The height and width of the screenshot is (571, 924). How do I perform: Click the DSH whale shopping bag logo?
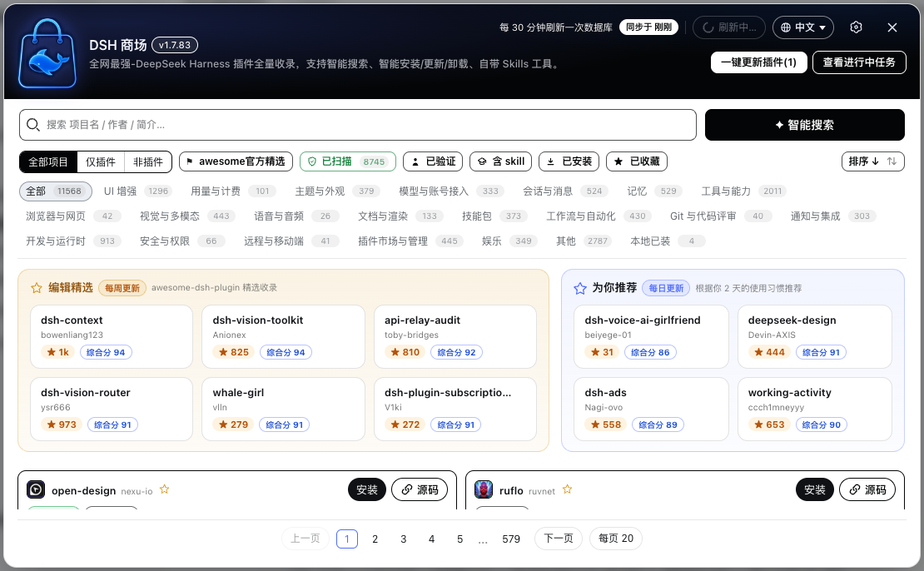[47, 53]
